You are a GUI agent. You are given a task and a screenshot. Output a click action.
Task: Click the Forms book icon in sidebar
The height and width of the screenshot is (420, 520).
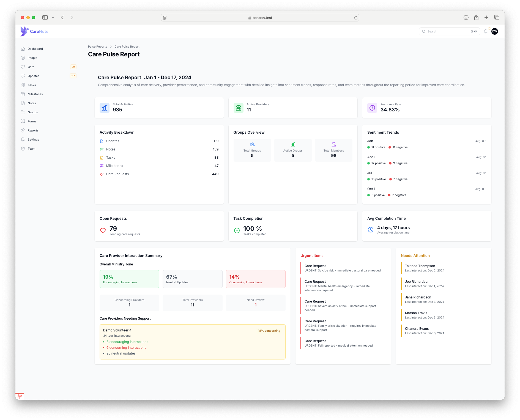tap(23, 121)
